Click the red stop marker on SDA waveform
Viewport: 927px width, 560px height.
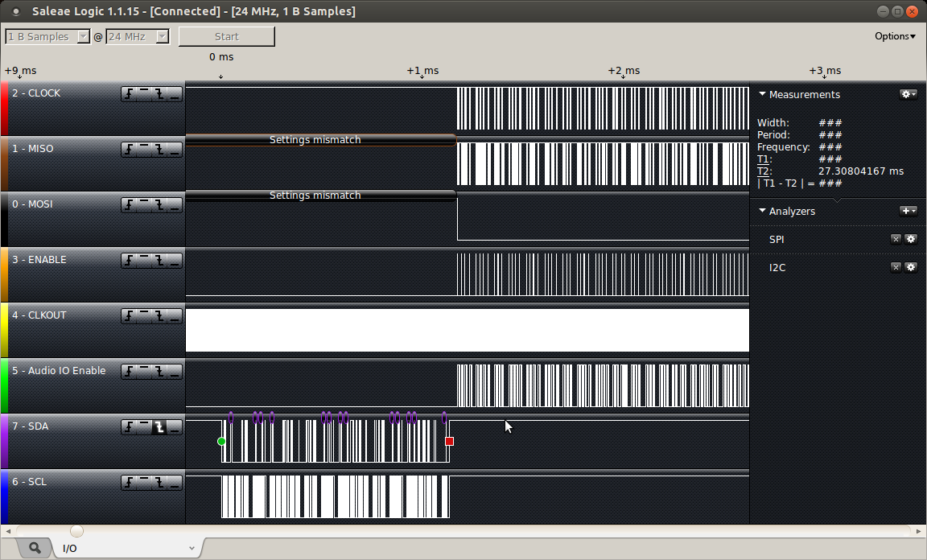tap(449, 441)
